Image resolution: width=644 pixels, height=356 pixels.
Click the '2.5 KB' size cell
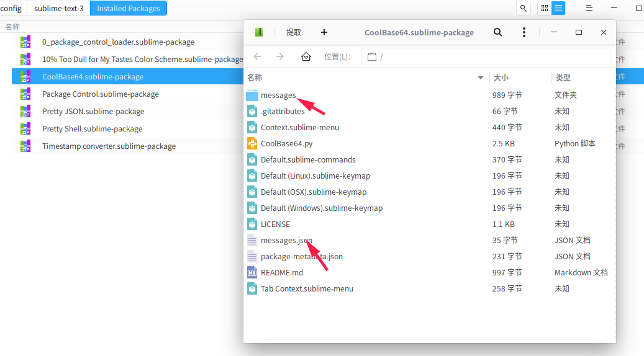(504, 143)
